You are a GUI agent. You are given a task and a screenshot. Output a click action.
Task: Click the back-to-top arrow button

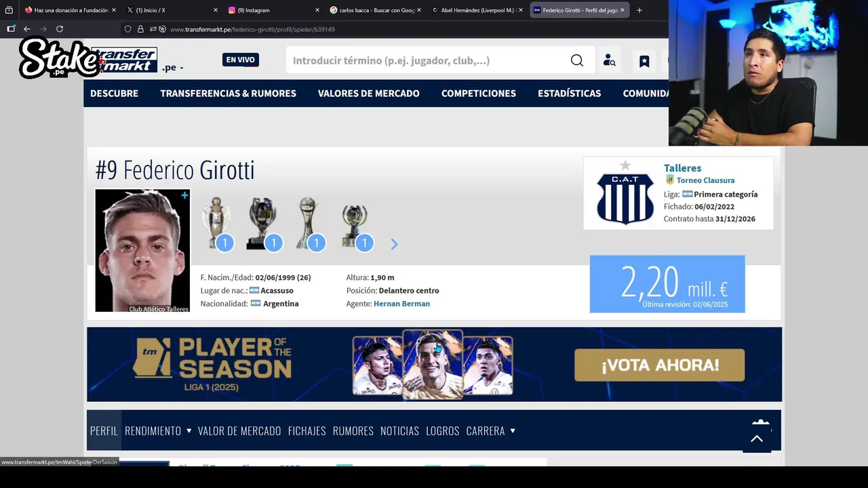pos(757,439)
